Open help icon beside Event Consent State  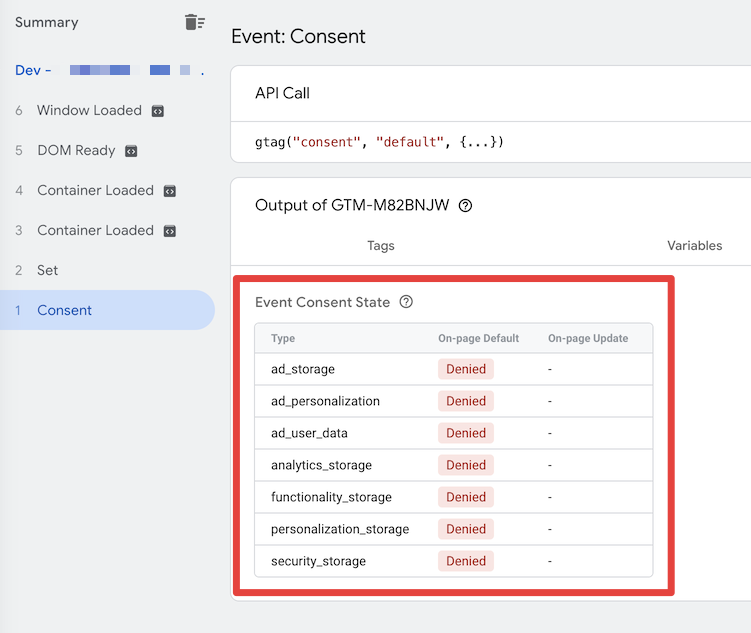406,302
